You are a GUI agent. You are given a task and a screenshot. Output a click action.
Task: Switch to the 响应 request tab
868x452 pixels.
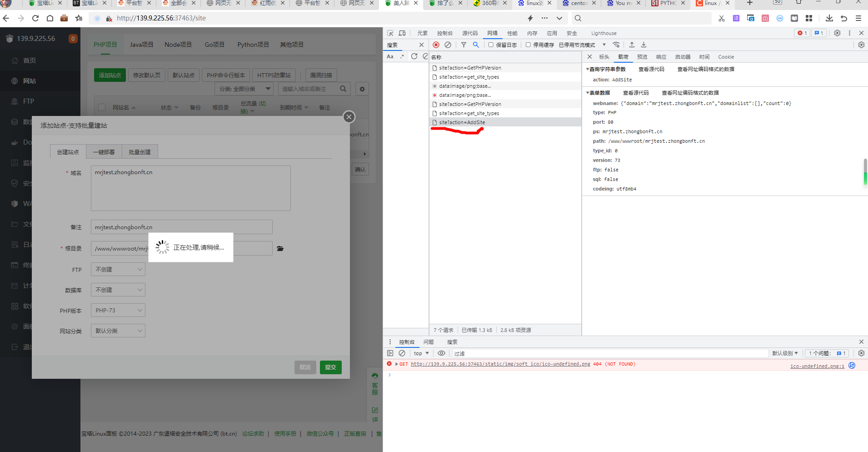coord(661,57)
